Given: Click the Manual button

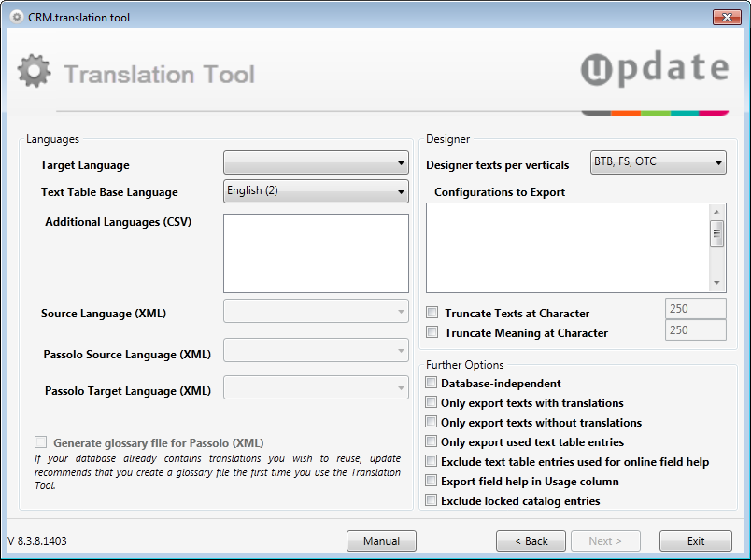Looking at the screenshot, I should coord(381,540).
